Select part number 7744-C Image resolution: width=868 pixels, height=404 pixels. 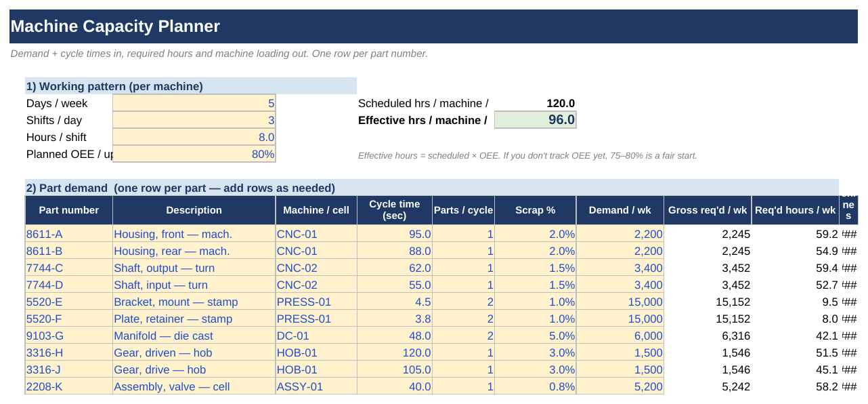tap(69, 268)
